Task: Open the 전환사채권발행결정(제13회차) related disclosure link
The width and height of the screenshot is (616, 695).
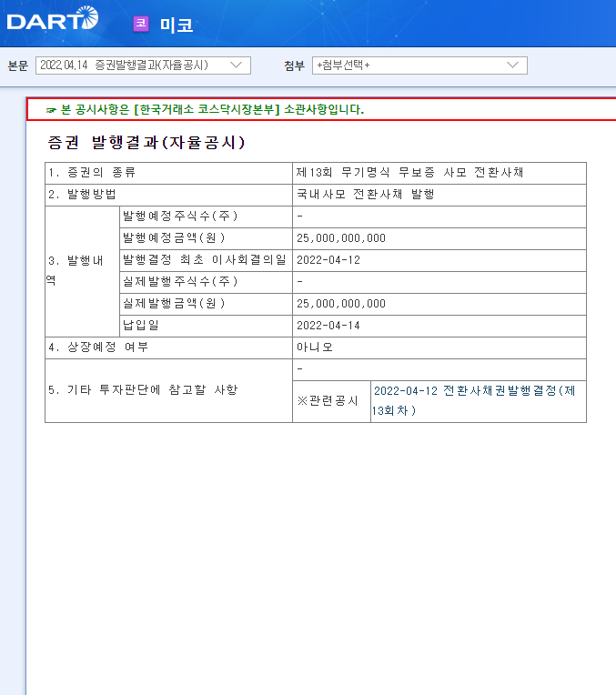Action: click(473, 400)
